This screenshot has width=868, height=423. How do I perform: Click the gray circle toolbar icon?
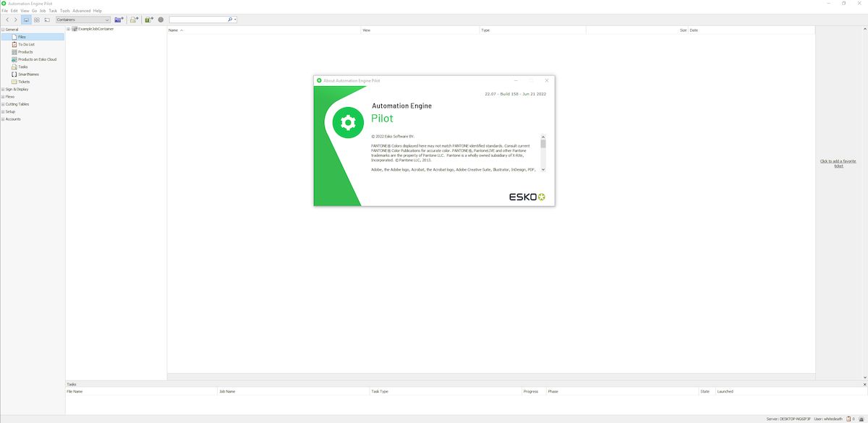[x=161, y=20]
